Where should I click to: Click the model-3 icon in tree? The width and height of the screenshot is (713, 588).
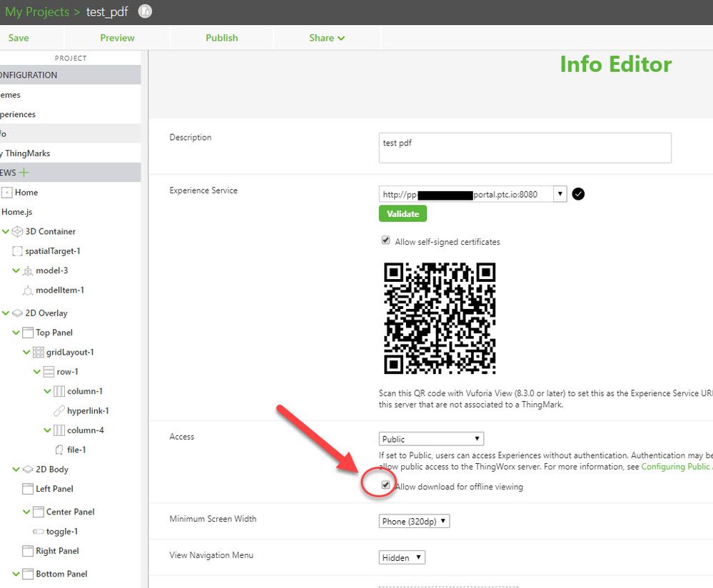coord(28,271)
